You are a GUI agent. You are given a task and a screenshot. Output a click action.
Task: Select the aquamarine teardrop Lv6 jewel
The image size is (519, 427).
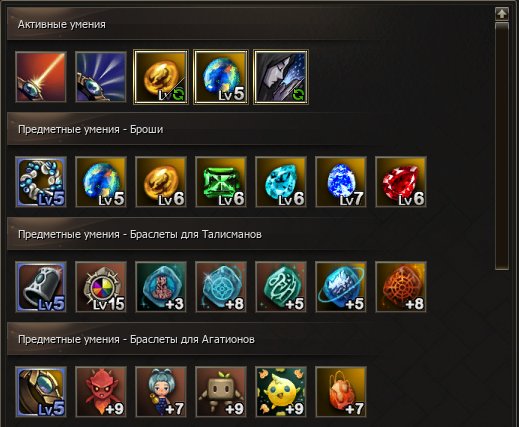[x=281, y=182]
